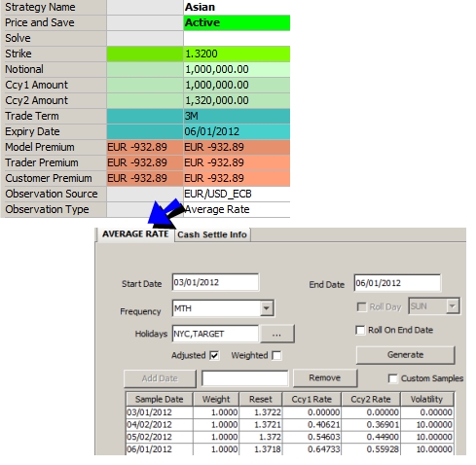476x465 pixels.
Task: Open the Holidays ellipsis browse button
Action: (276, 334)
